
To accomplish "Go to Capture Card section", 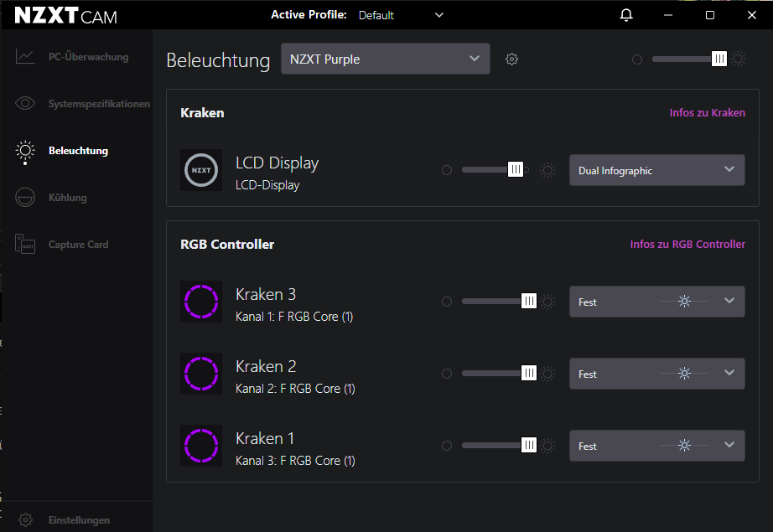I will click(x=77, y=245).
